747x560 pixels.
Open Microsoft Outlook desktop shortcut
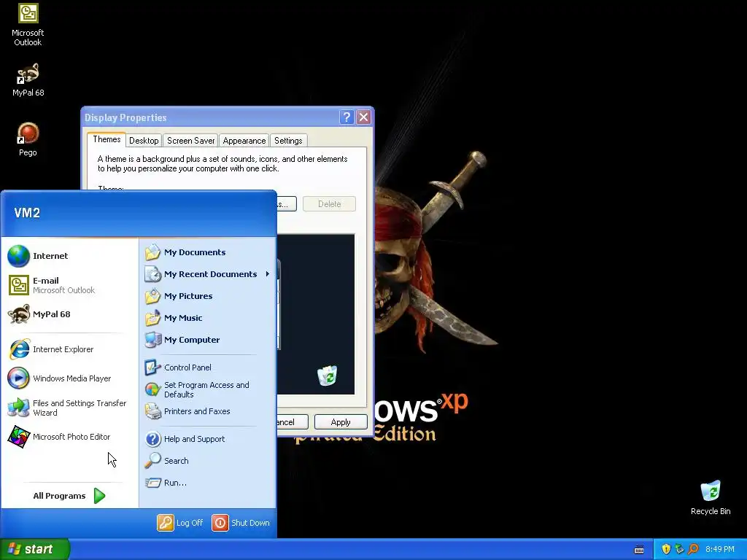pyautogui.click(x=28, y=25)
